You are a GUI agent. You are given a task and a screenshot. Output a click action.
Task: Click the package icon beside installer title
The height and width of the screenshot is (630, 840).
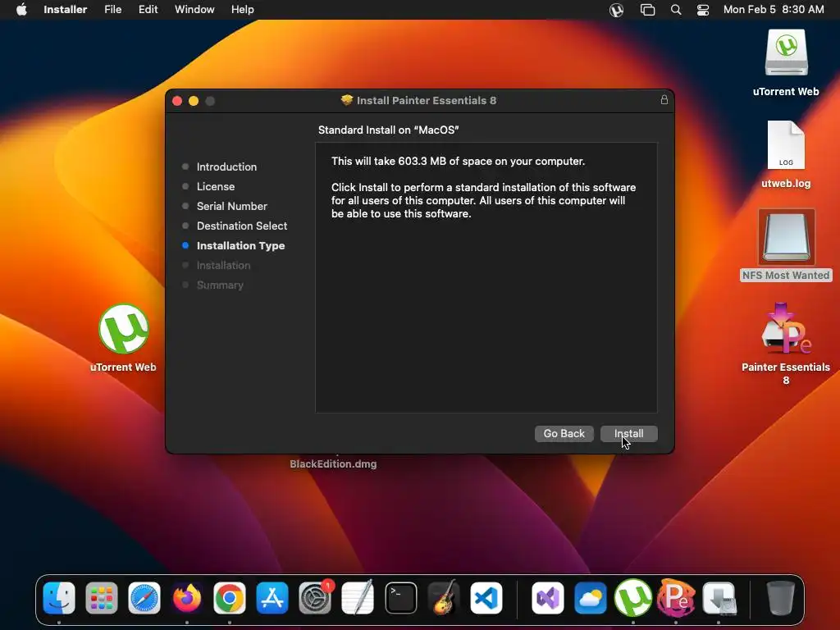click(347, 100)
